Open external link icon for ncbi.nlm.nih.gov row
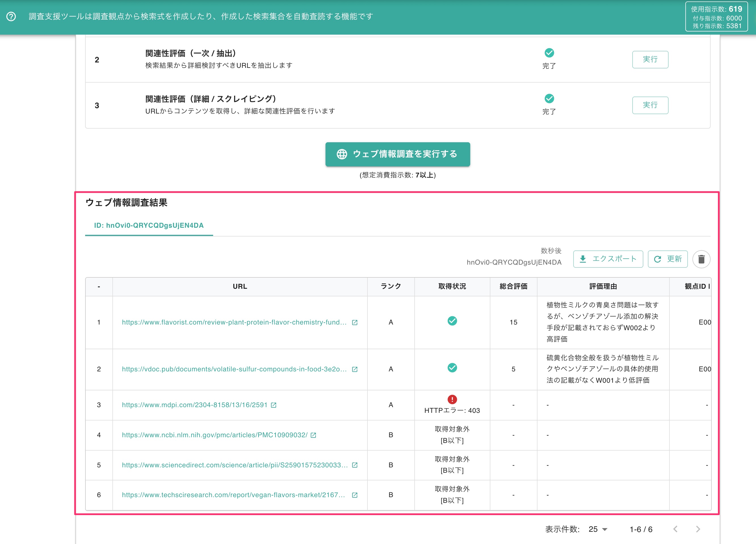This screenshot has width=756, height=544. [313, 435]
